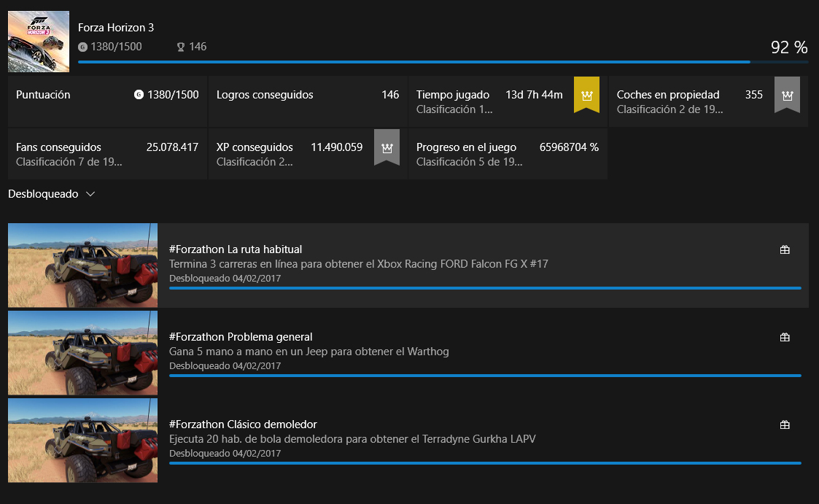Screen dimensions: 819x504
Task: Click the trophy icon beside 146
Action: [x=181, y=47]
